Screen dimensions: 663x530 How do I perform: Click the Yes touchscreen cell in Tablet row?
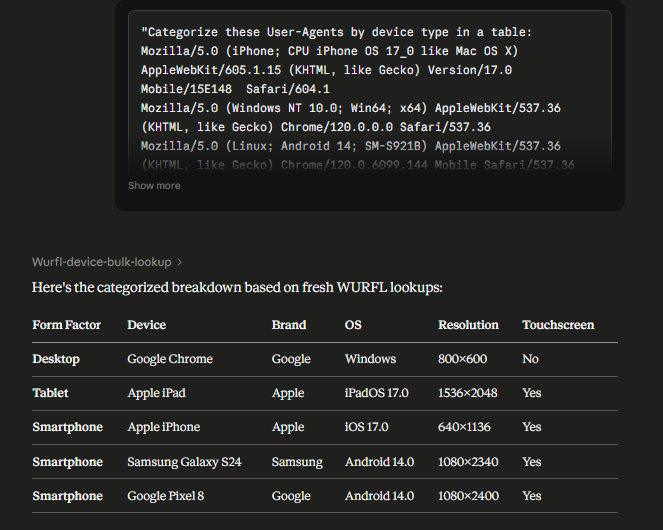pos(531,393)
